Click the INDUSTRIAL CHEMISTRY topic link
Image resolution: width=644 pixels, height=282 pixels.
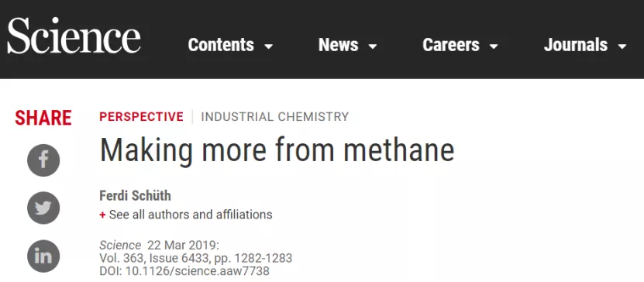(275, 117)
